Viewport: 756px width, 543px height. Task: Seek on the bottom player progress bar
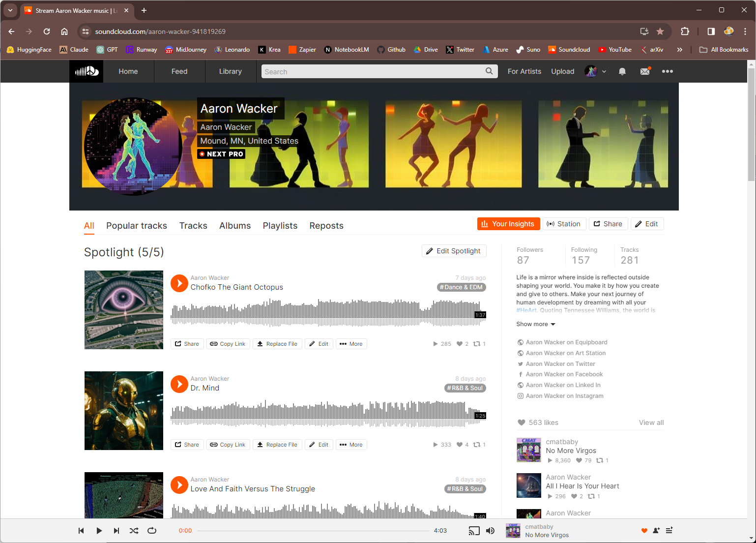(313, 531)
